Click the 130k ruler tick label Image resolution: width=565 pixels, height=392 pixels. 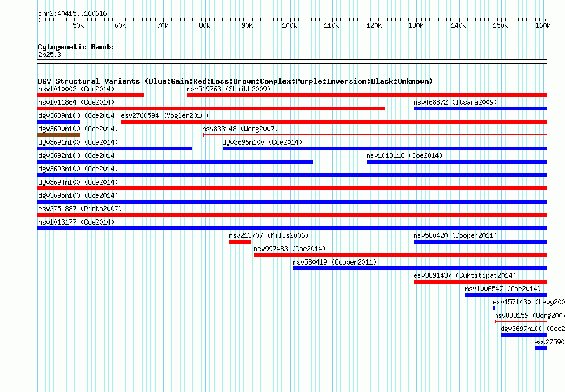click(416, 25)
